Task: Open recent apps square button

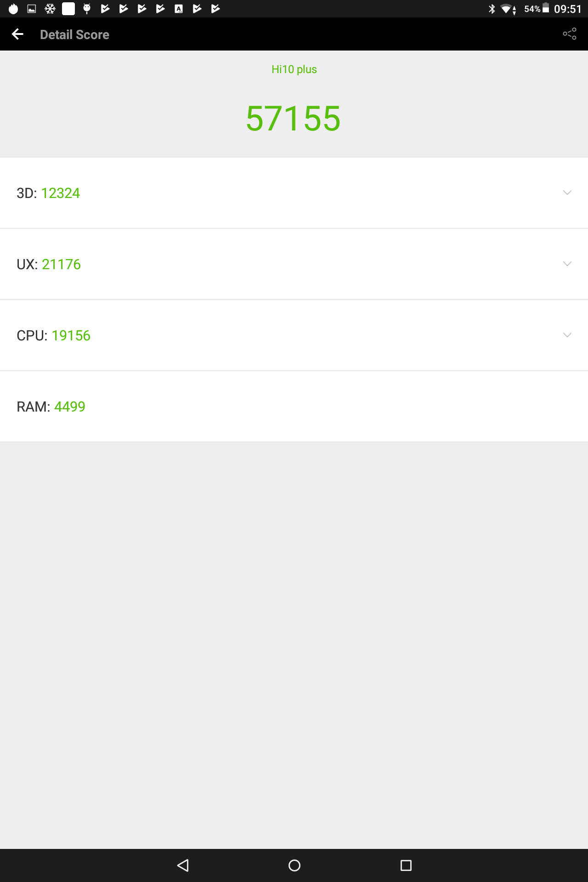Action: [x=406, y=865]
